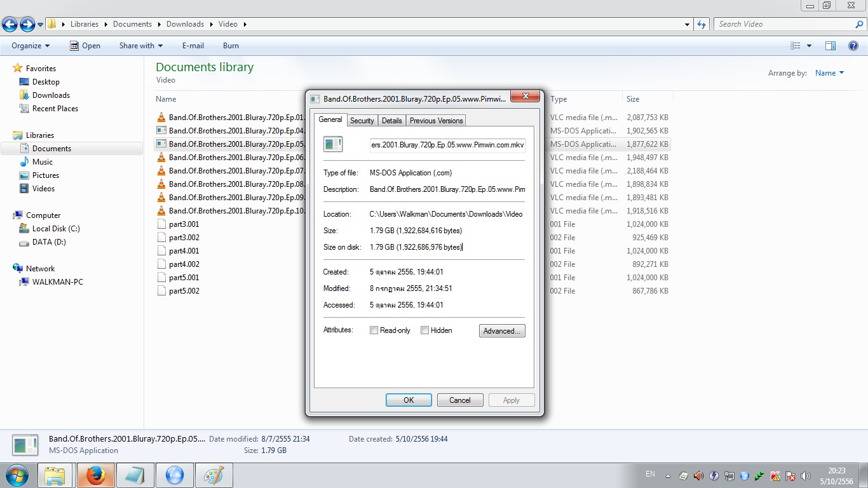Select Downloads under Favorites
The image size is (868, 488).
tap(51, 95)
